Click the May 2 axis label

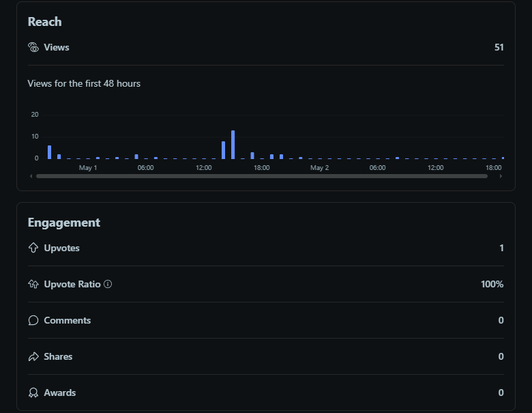click(x=320, y=168)
